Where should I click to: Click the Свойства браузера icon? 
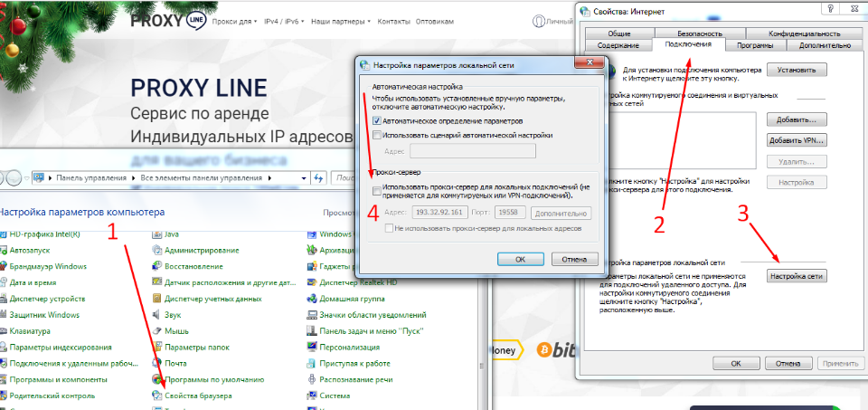(157, 396)
